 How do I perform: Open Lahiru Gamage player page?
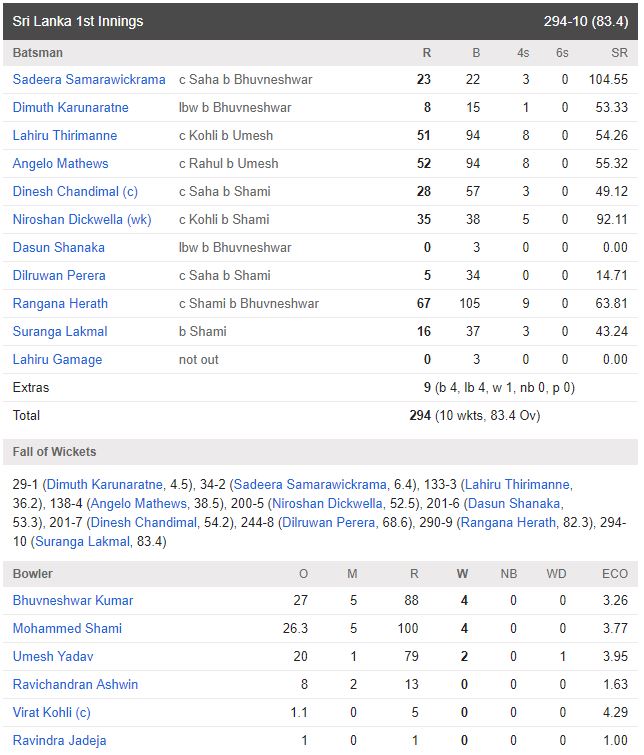57,360
